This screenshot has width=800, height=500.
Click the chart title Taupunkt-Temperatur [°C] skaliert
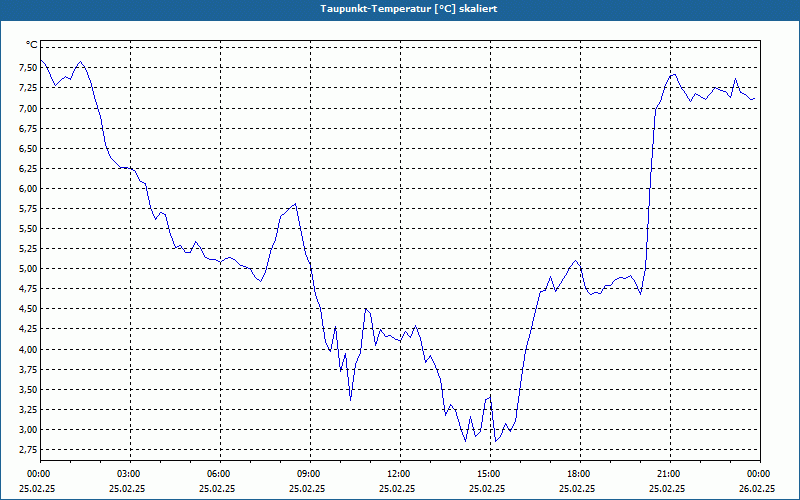click(409, 9)
